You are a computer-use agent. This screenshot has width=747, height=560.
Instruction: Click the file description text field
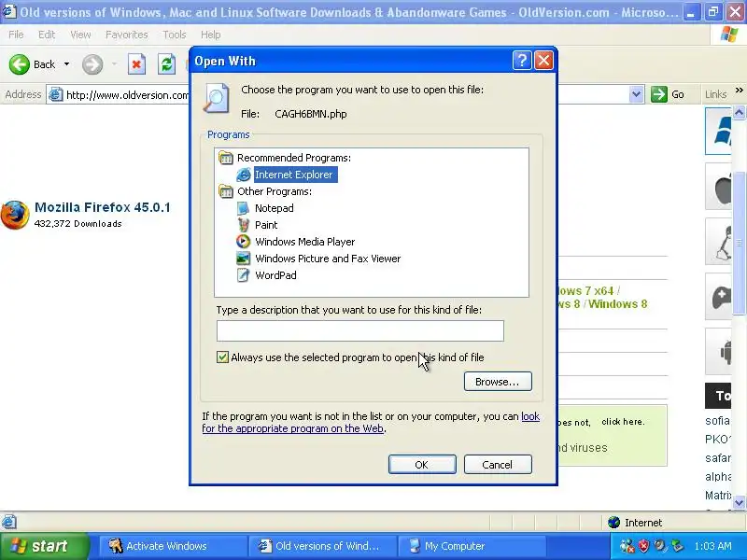pyautogui.click(x=360, y=331)
